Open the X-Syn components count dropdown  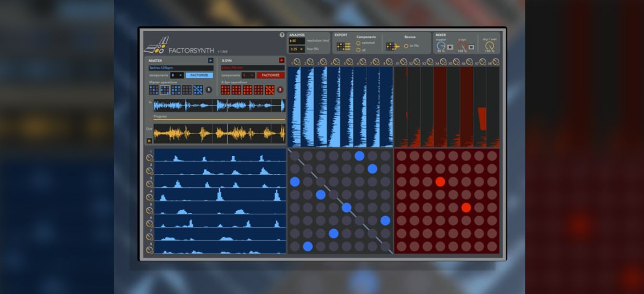pyautogui.click(x=249, y=75)
